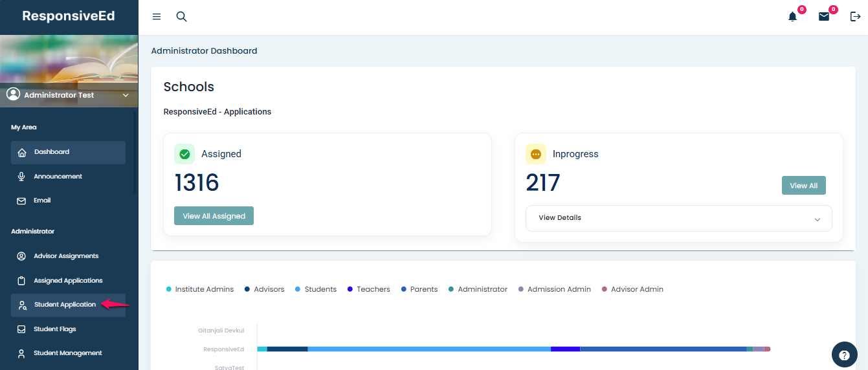Open the notifications bell icon
The width and height of the screenshot is (868, 370).
point(792,17)
